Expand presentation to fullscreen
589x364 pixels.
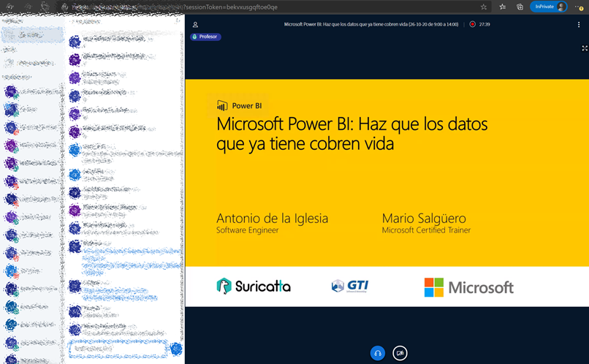click(585, 48)
